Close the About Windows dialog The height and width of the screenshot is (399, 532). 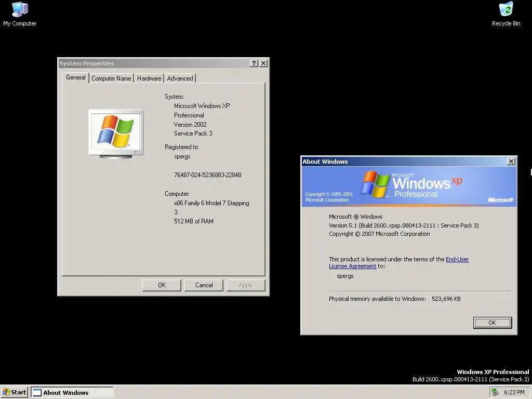(x=511, y=162)
